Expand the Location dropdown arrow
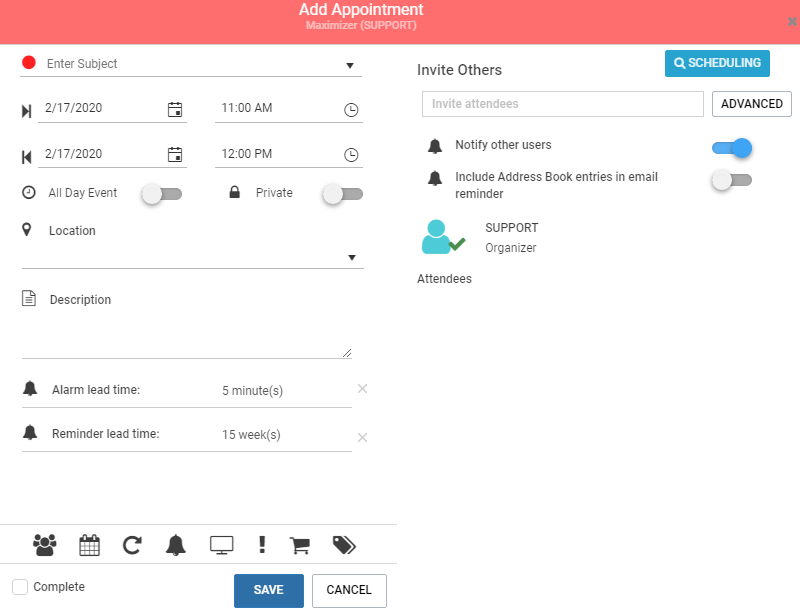 [x=352, y=258]
